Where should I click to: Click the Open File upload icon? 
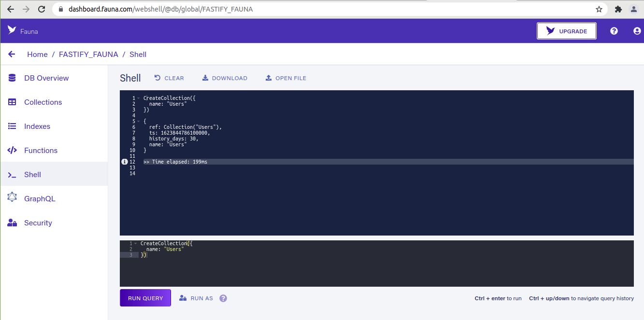tap(269, 78)
